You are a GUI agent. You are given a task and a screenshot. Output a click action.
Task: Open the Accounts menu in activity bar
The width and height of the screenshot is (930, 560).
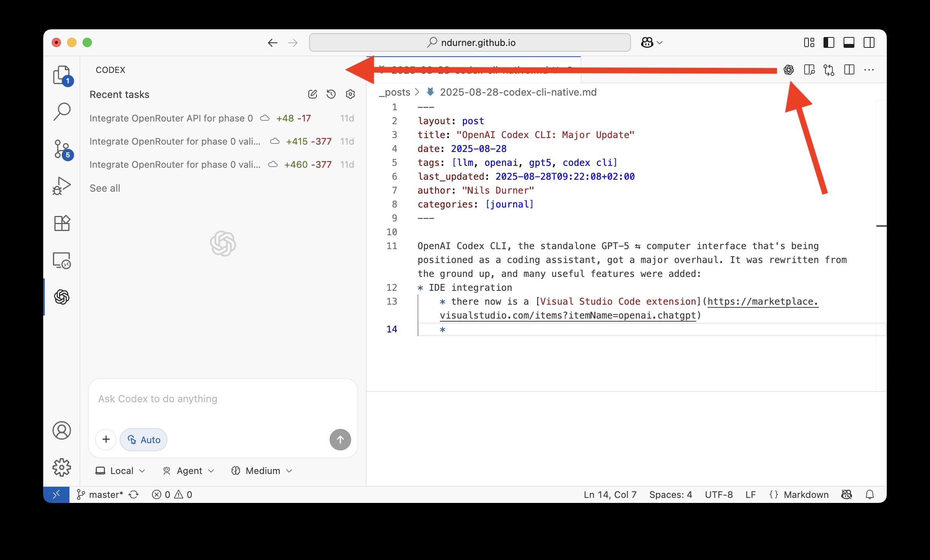coord(62,430)
